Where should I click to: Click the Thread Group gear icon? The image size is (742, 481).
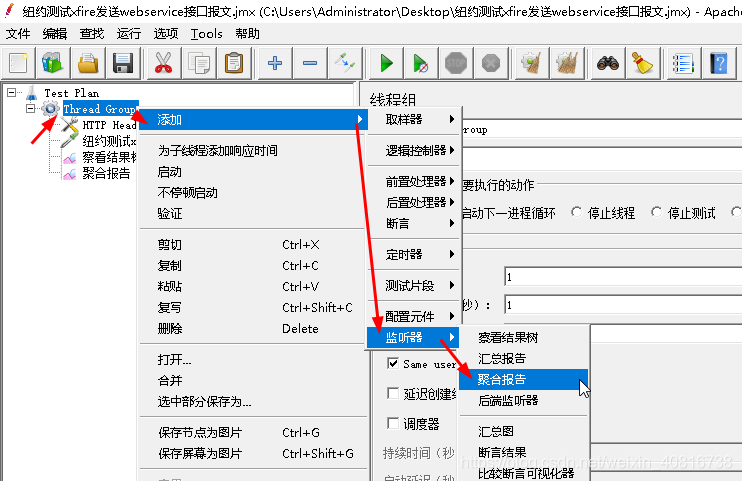(50, 109)
